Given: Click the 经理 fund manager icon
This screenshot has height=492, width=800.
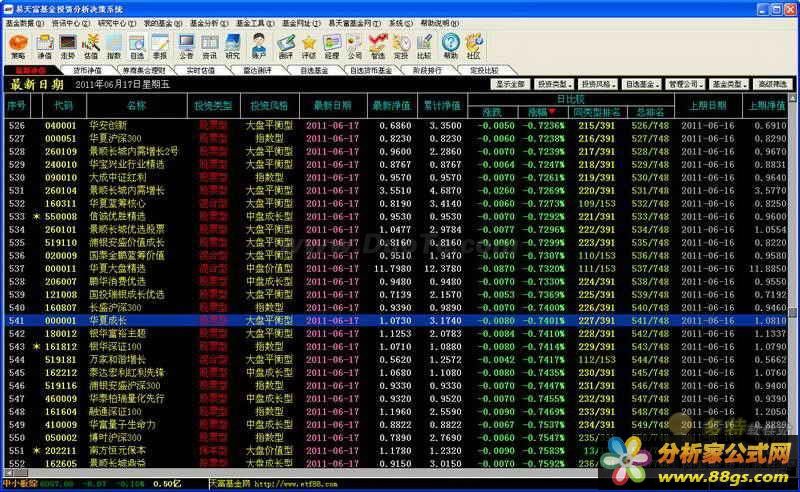Looking at the screenshot, I should point(332,46).
